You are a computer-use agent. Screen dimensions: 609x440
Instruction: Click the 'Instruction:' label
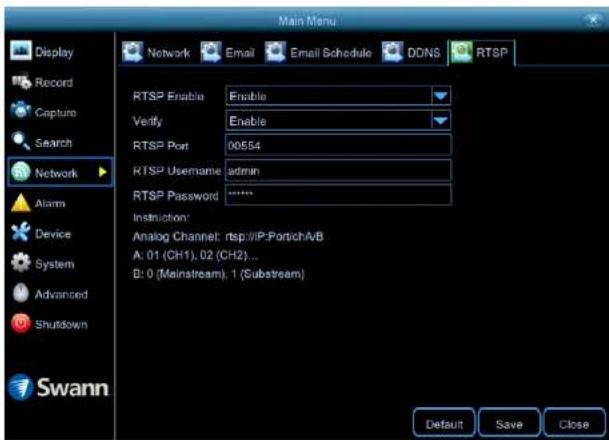(161, 217)
